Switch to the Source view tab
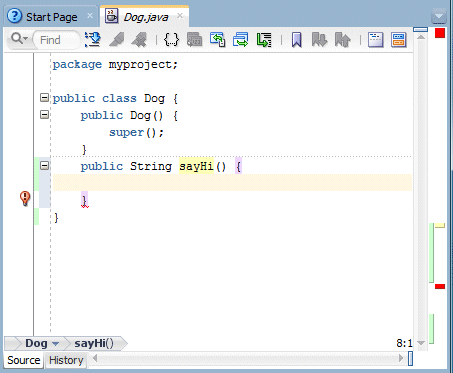 click(24, 360)
